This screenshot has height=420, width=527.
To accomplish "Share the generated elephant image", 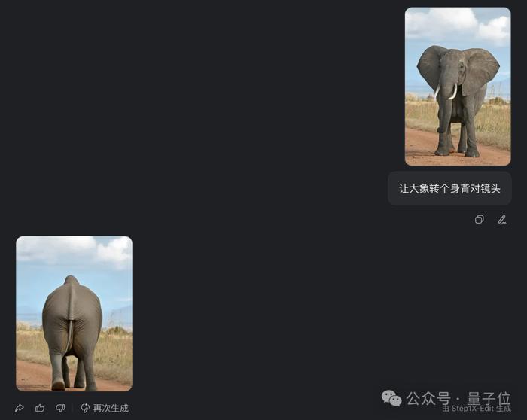I will pos(20,408).
